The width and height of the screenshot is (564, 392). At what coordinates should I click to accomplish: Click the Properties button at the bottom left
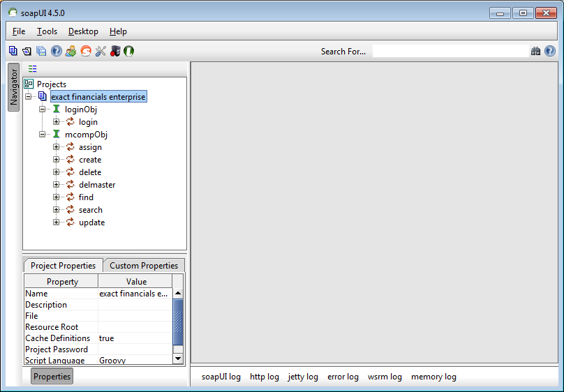[x=52, y=377]
